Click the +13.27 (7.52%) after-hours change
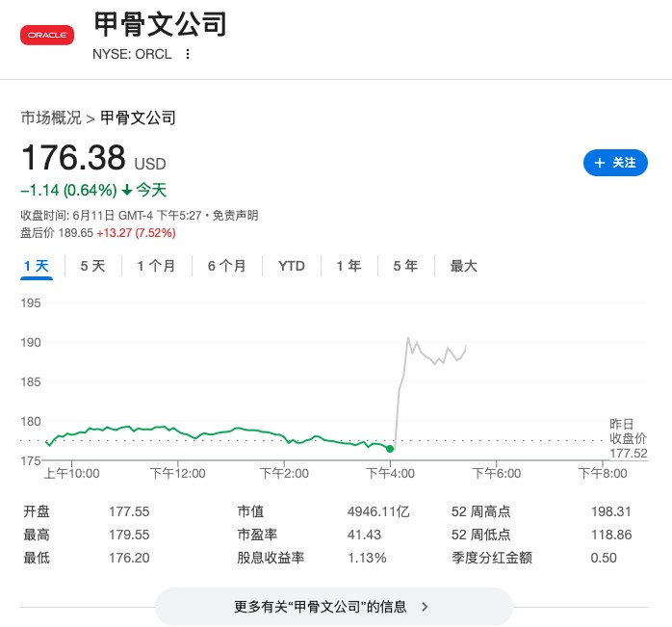Viewport: 672px width, 627px height. (137, 233)
